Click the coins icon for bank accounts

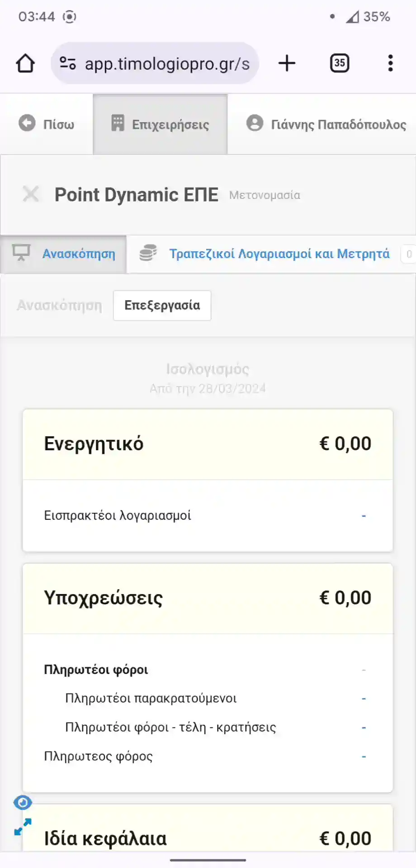tap(148, 253)
